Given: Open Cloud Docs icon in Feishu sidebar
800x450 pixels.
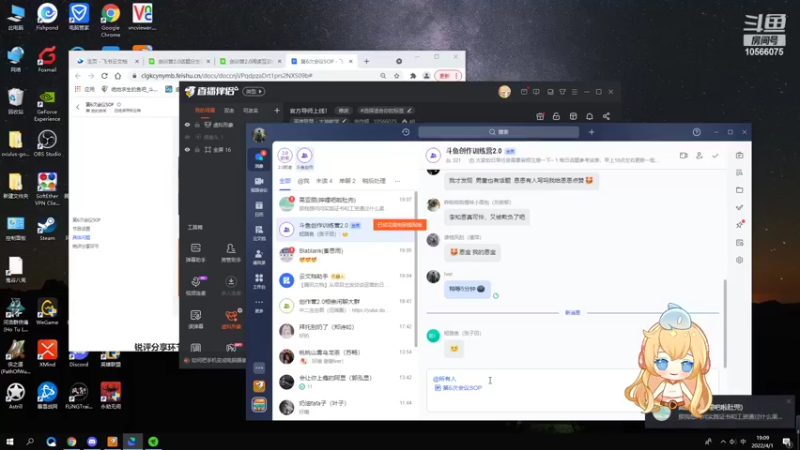Looking at the screenshot, I should (259, 233).
